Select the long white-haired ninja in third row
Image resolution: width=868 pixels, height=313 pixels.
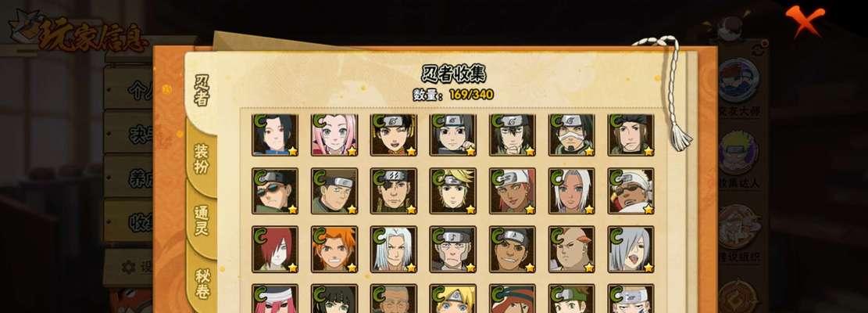[394, 249]
